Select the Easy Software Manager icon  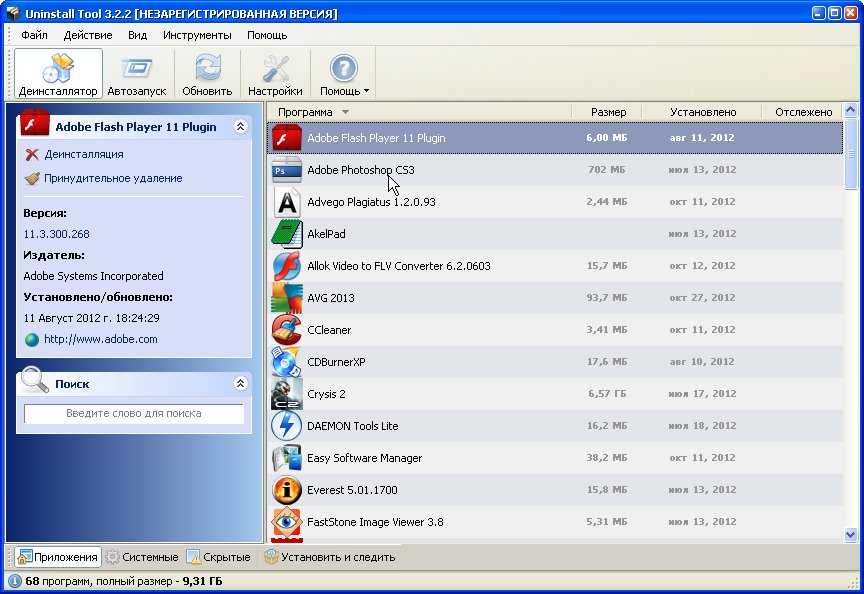point(287,457)
